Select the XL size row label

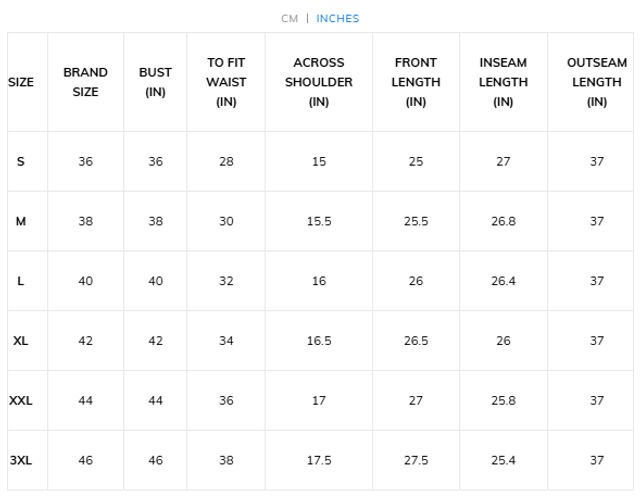point(21,341)
